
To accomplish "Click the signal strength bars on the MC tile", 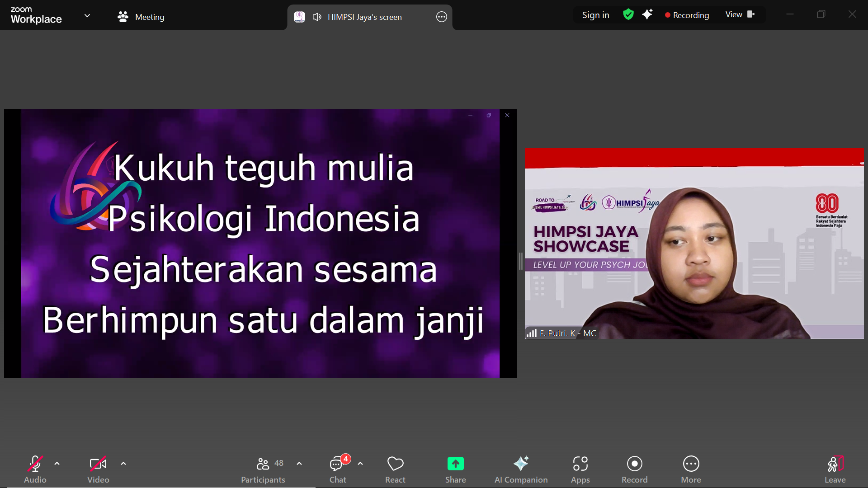I will click(532, 333).
